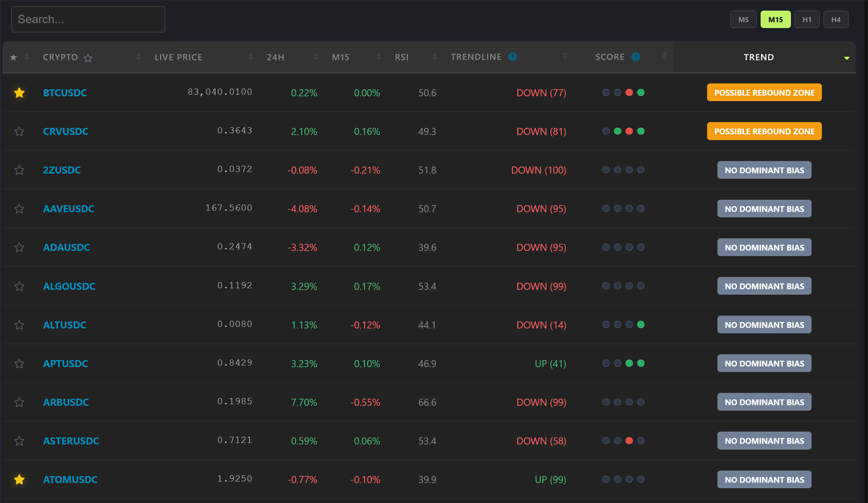
Task: Sort by 24H change column
Action: click(x=275, y=57)
